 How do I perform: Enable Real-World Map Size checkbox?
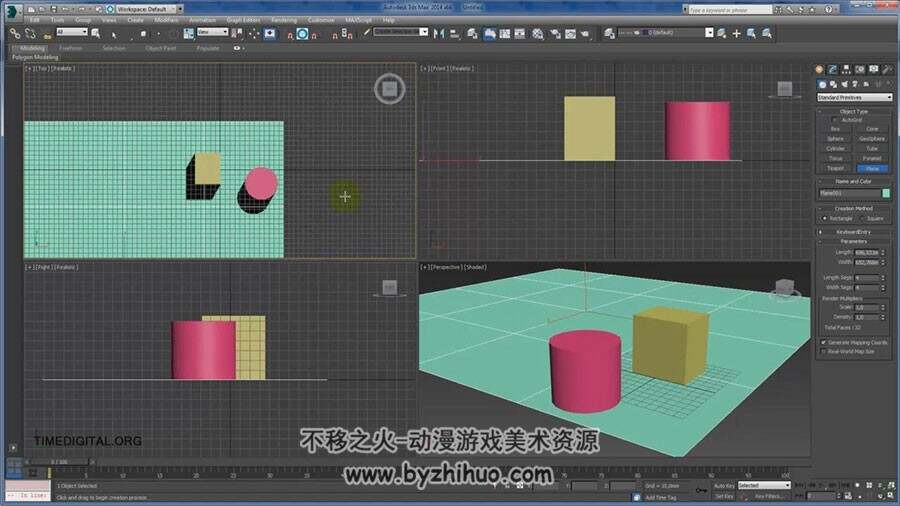tap(824, 352)
